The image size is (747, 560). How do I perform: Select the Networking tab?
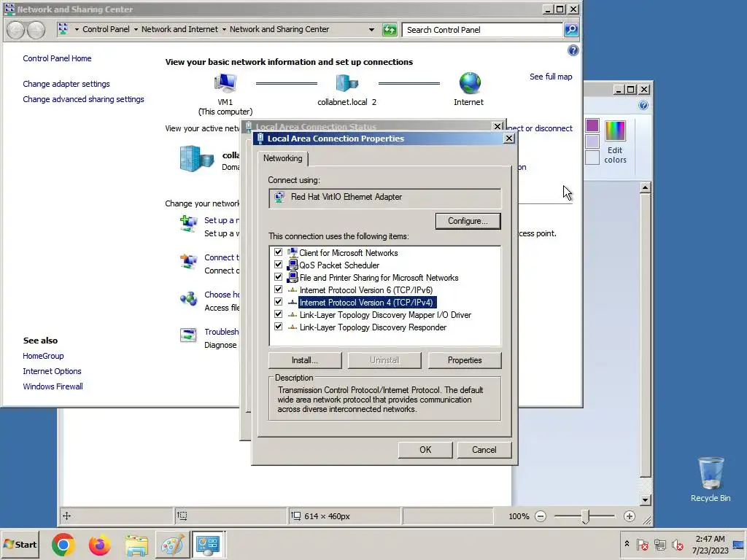[282, 158]
